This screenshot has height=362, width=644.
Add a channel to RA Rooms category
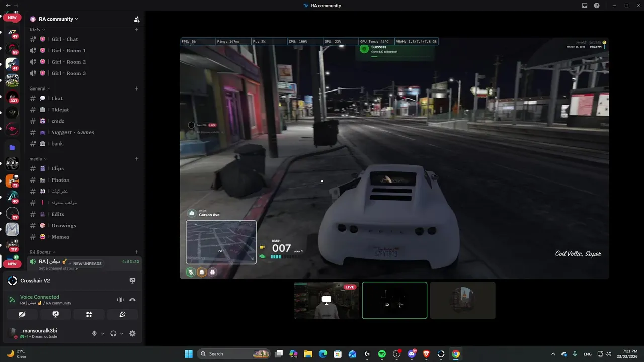136,252
